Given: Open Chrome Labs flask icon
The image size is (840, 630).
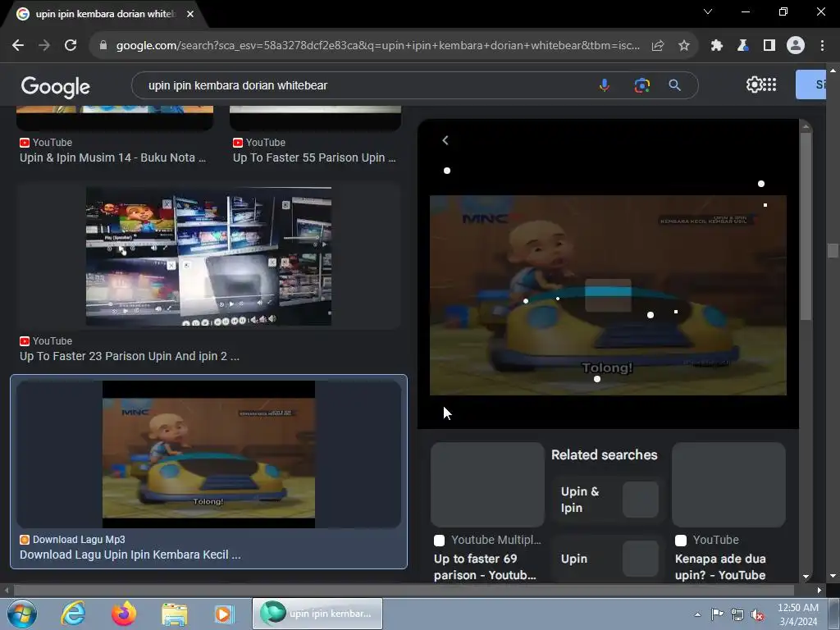Looking at the screenshot, I should (x=742, y=46).
